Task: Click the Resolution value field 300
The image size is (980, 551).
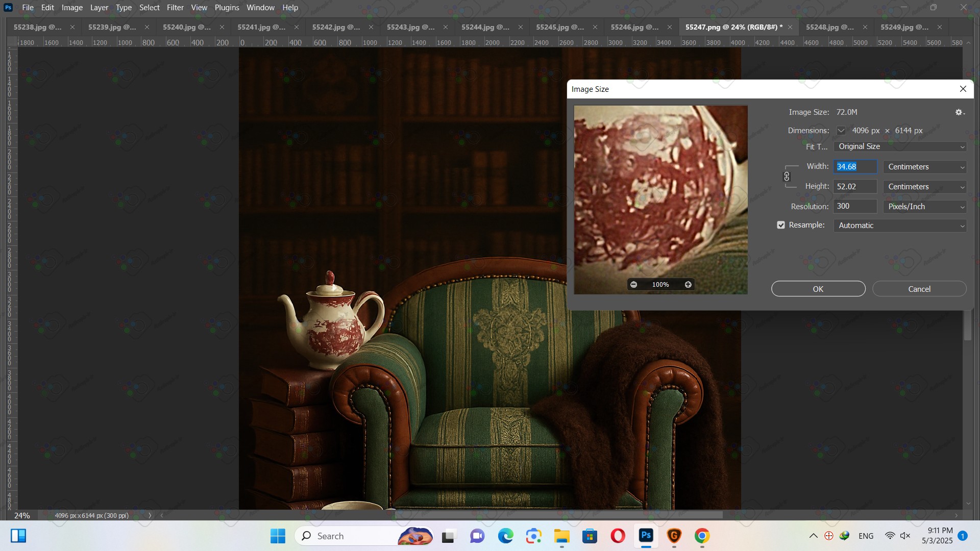Action: 855,207
